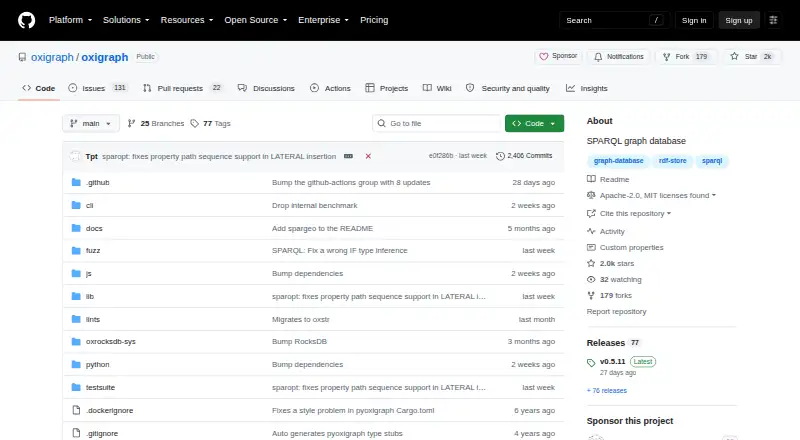The image size is (800, 440).
Task: Open the green Code dropdown button
Action: pos(534,124)
